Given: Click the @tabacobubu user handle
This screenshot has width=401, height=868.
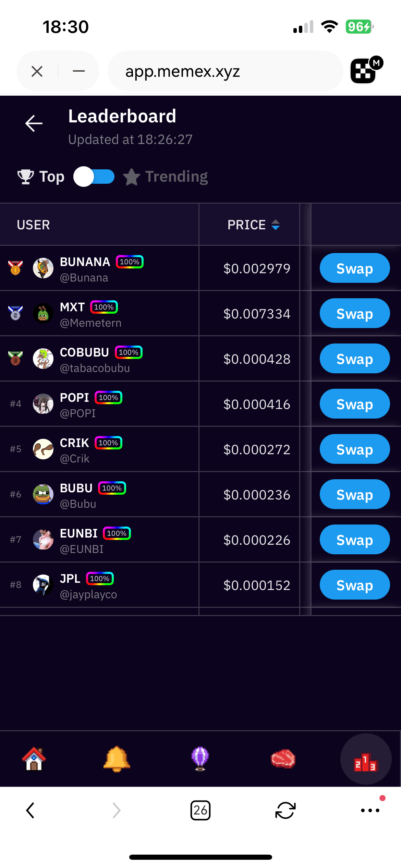Looking at the screenshot, I should coord(95,368).
